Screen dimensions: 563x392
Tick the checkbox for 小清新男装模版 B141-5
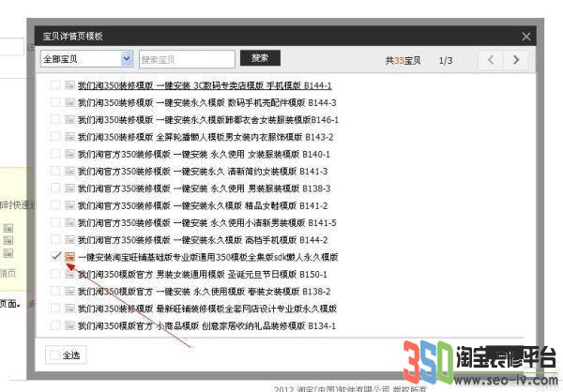[x=55, y=222]
